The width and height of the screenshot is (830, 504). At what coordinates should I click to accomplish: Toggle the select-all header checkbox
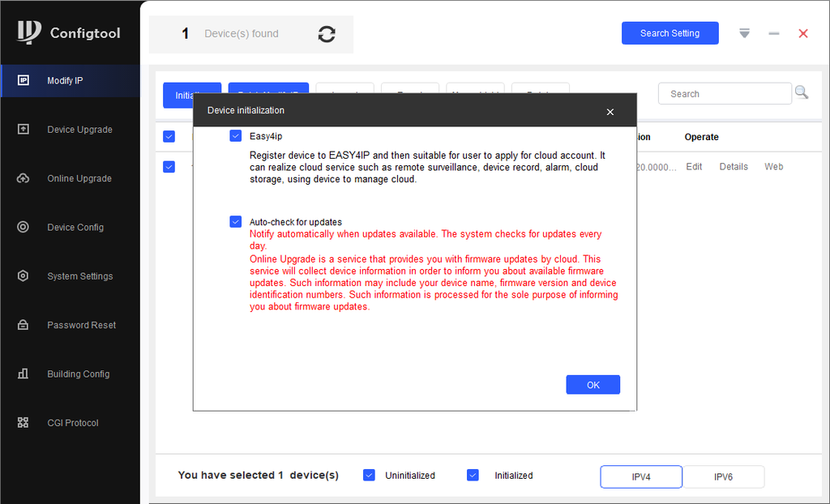(169, 137)
